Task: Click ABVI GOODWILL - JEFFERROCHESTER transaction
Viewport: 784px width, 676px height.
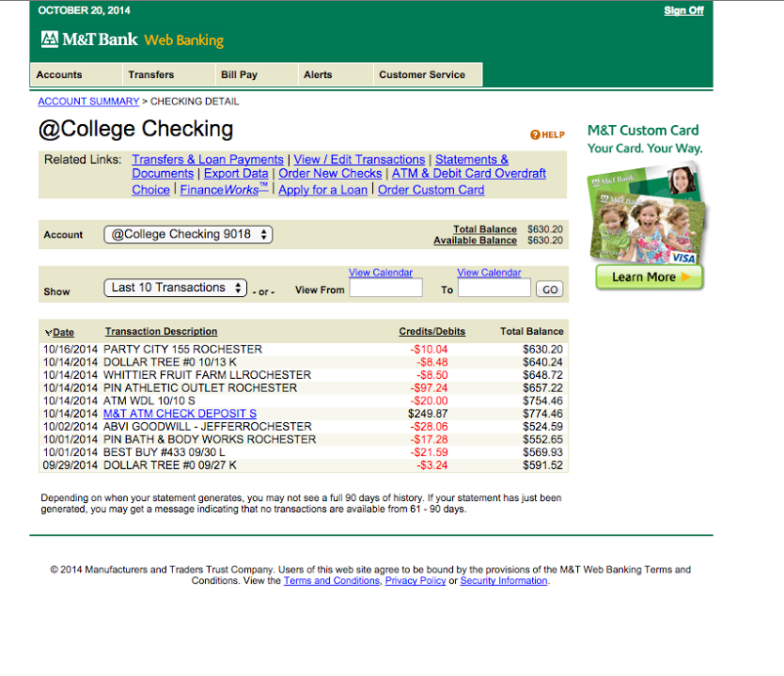Action: [x=208, y=427]
